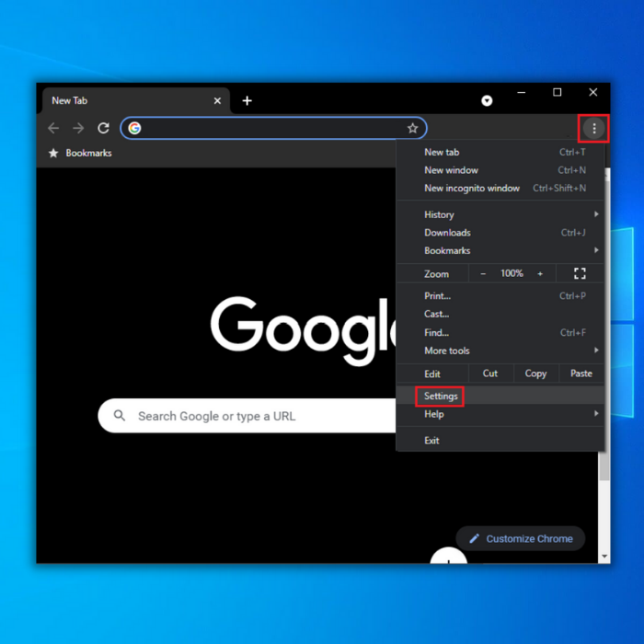Image resolution: width=644 pixels, height=644 pixels.
Task: Expand the History submenu
Action: 500,214
